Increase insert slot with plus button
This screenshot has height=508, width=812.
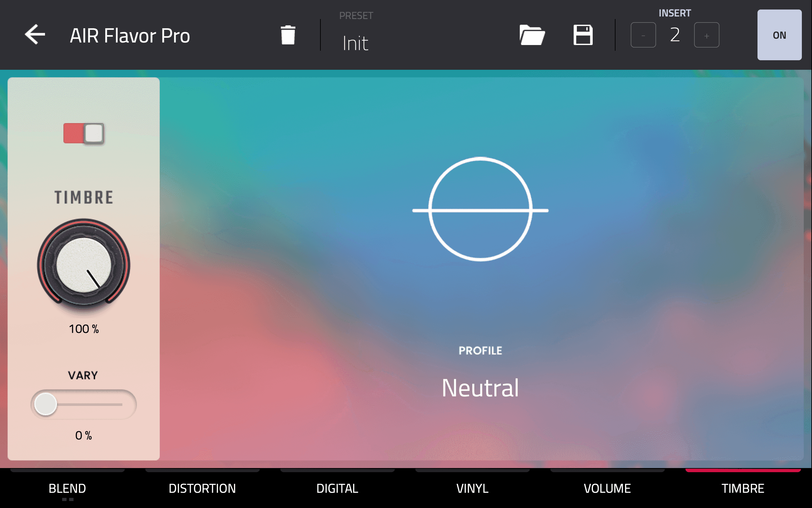click(x=706, y=35)
